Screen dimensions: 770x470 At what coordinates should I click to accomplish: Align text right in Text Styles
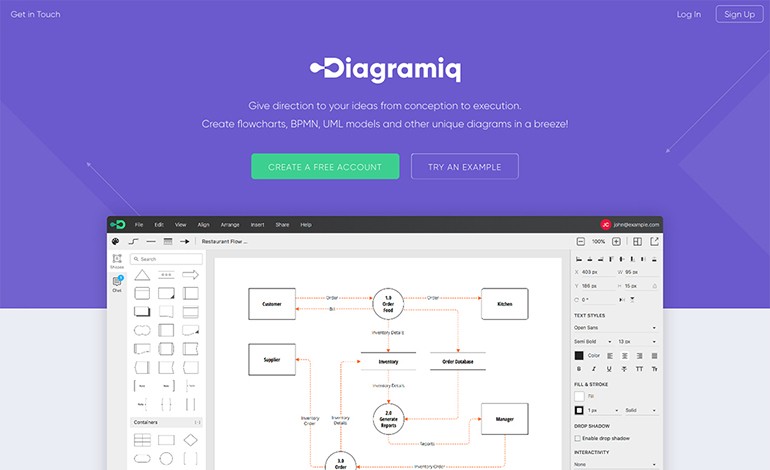[639, 356]
